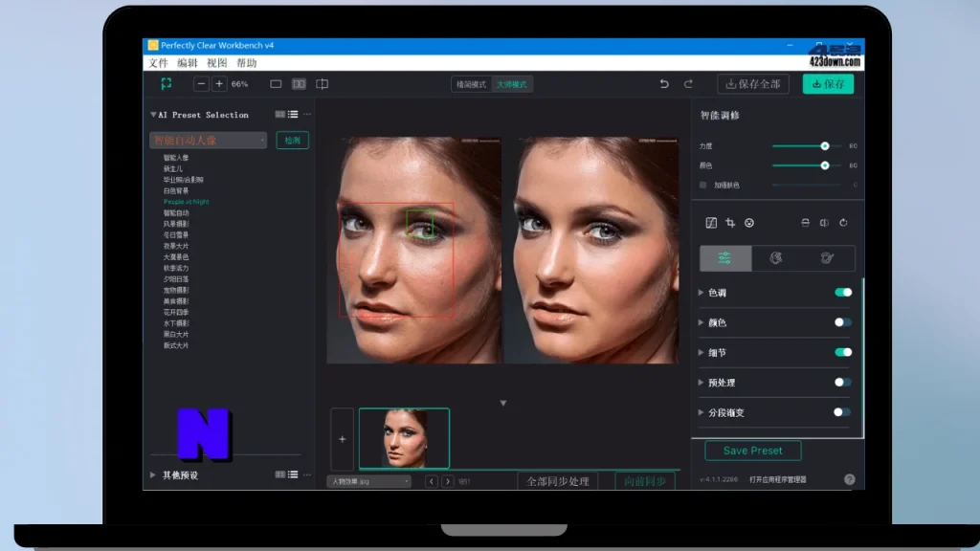Select the portrait thumbnail in filmstrip
The width and height of the screenshot is (980, 551).
pos(404,438)
